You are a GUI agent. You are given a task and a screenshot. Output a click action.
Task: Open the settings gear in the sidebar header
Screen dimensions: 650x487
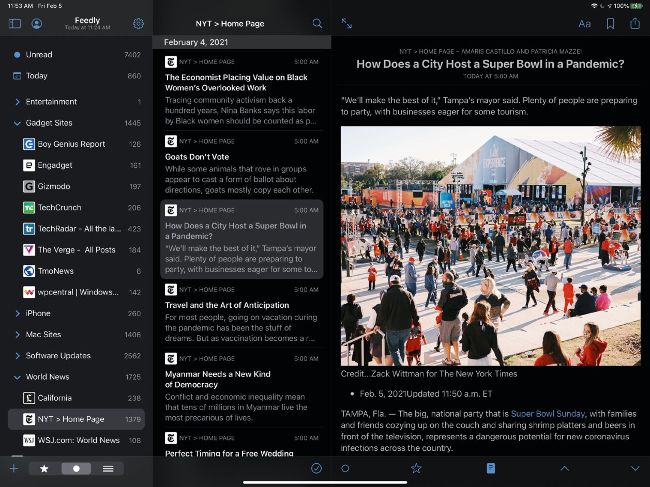point(138,23)
